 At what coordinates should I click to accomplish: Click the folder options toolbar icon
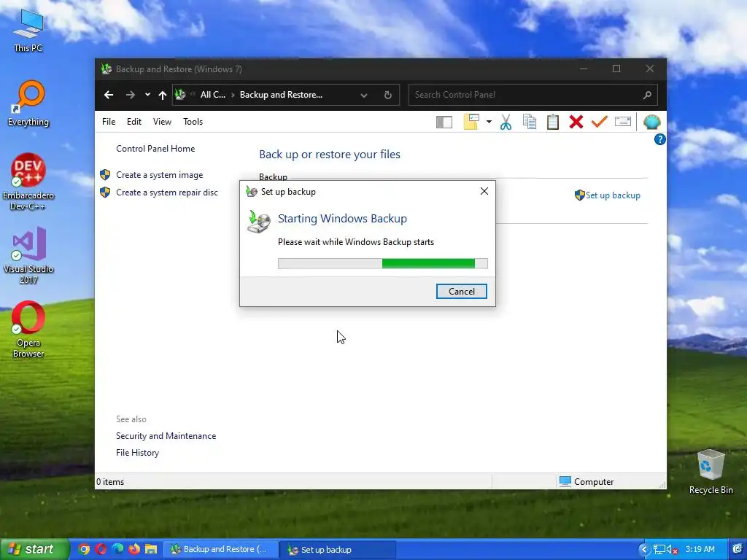coord(471,122)
